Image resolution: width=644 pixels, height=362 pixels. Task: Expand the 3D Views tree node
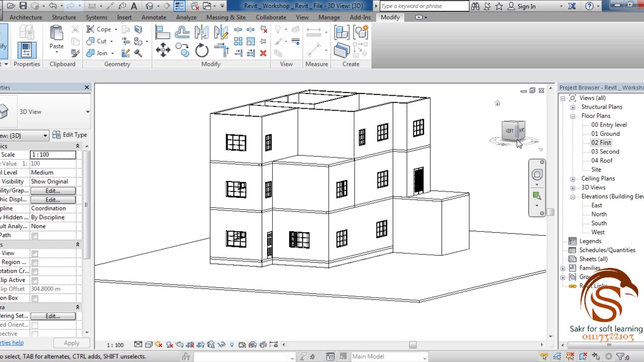[573, 188]
